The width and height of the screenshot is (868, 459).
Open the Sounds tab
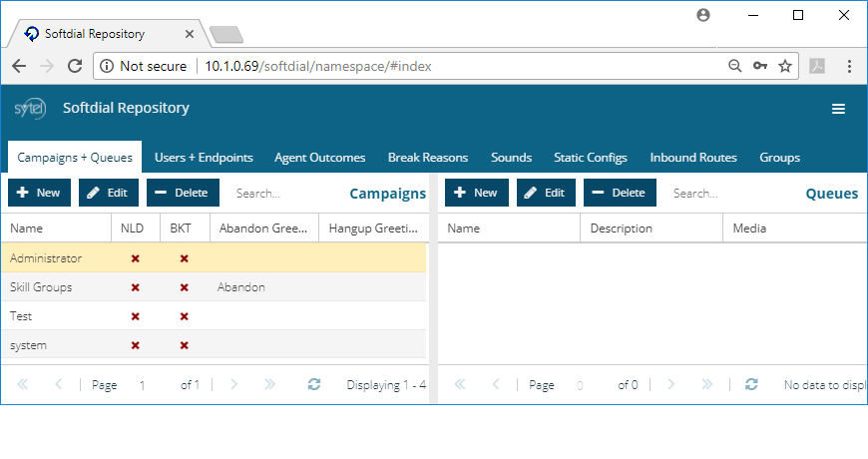pyautogui.click(x=511, y=158)
